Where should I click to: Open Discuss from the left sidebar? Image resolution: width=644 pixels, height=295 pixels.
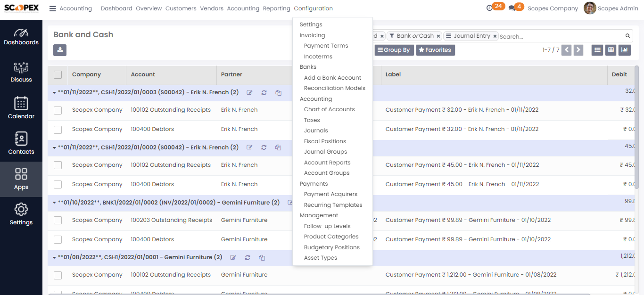pos(21,72)
